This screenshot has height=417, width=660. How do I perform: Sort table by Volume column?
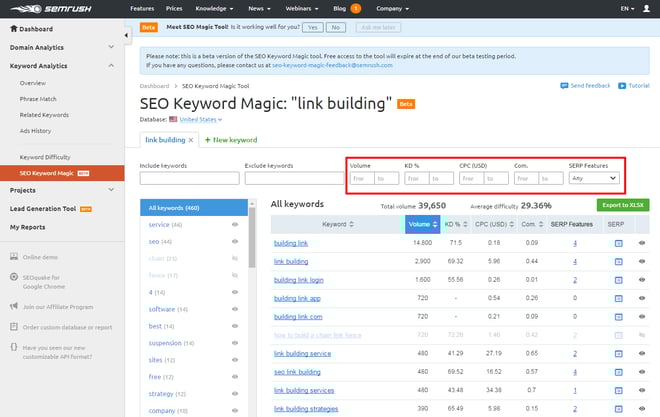[423, 224]
